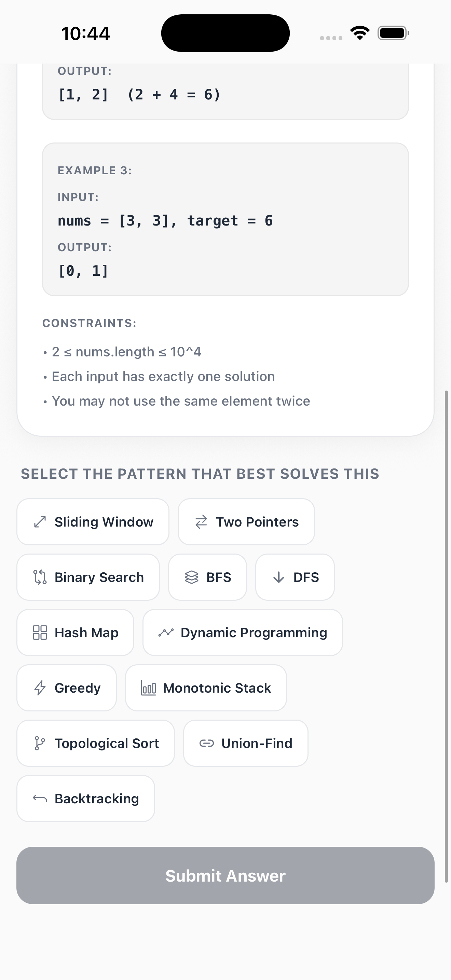
Task: Click the Dynamic Programming trend-chart icon
Action: click(x=166, y=632)
